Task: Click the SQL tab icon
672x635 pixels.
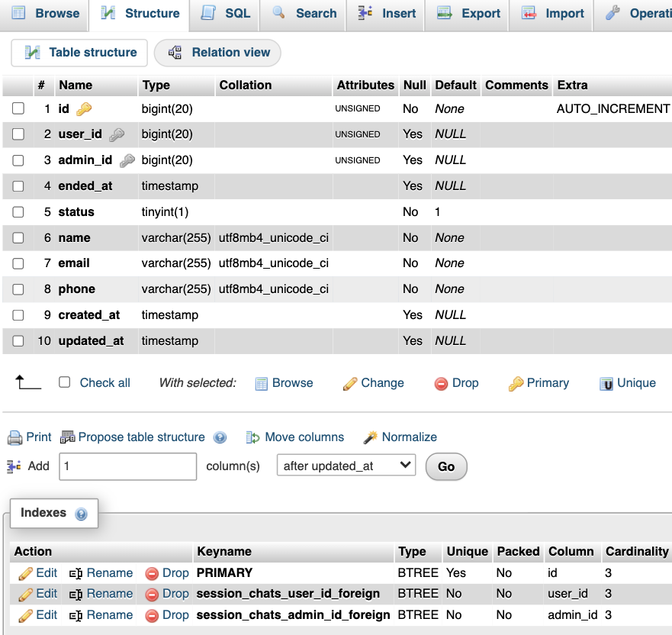Action: (x=208, y=13)
